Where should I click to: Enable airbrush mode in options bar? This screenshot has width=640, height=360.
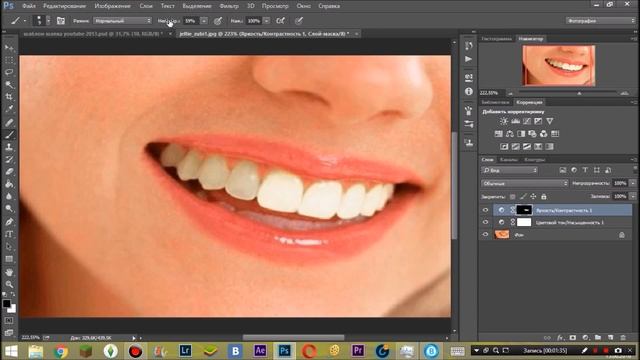click(x=280, y=20)
